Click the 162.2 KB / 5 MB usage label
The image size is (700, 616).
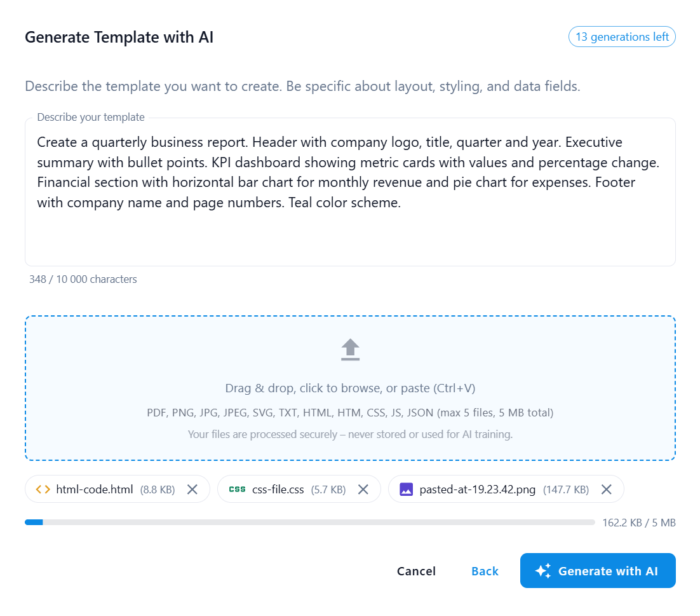[x=638, y=522]
